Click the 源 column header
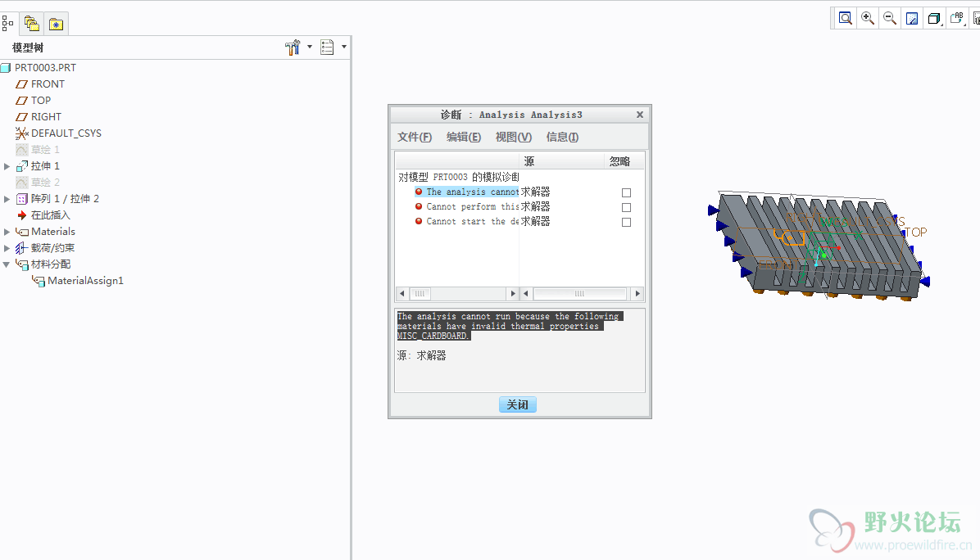 561,161
